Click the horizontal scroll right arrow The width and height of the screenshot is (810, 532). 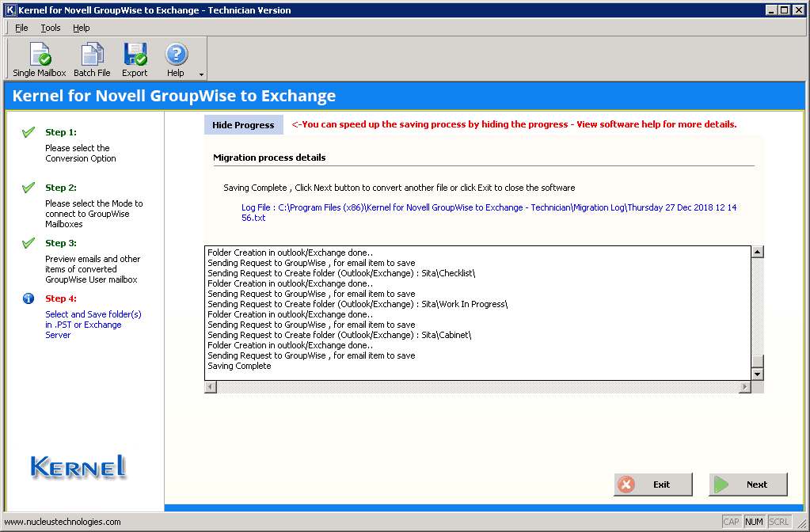[x=744, y=387]
